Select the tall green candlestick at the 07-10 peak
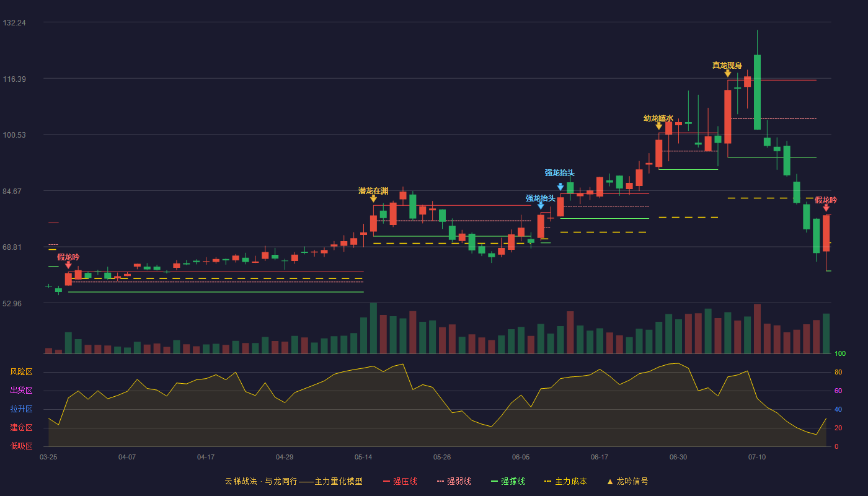868x496 pixels. click(x=757, y=92)
